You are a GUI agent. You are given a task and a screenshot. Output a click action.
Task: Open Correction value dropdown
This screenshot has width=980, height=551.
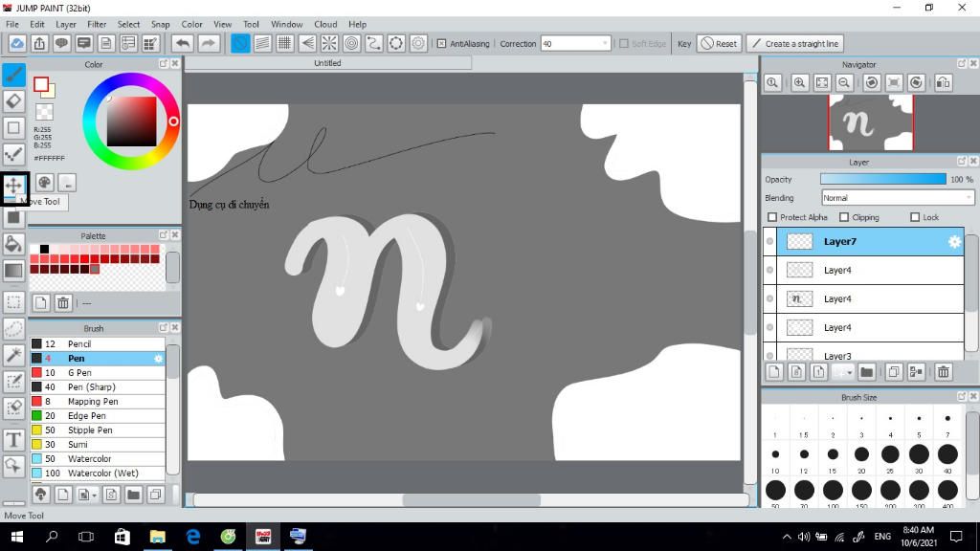coord(575,44)
